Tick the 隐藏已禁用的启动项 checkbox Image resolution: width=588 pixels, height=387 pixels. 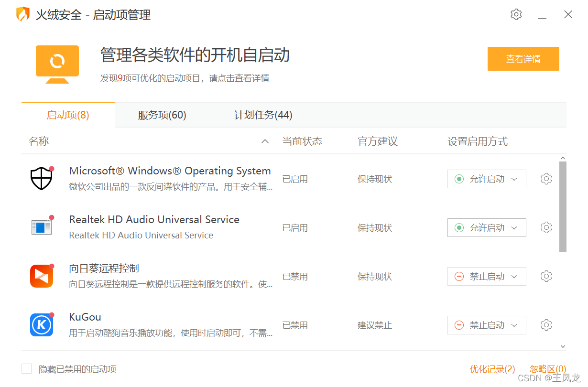coord(27,368)
